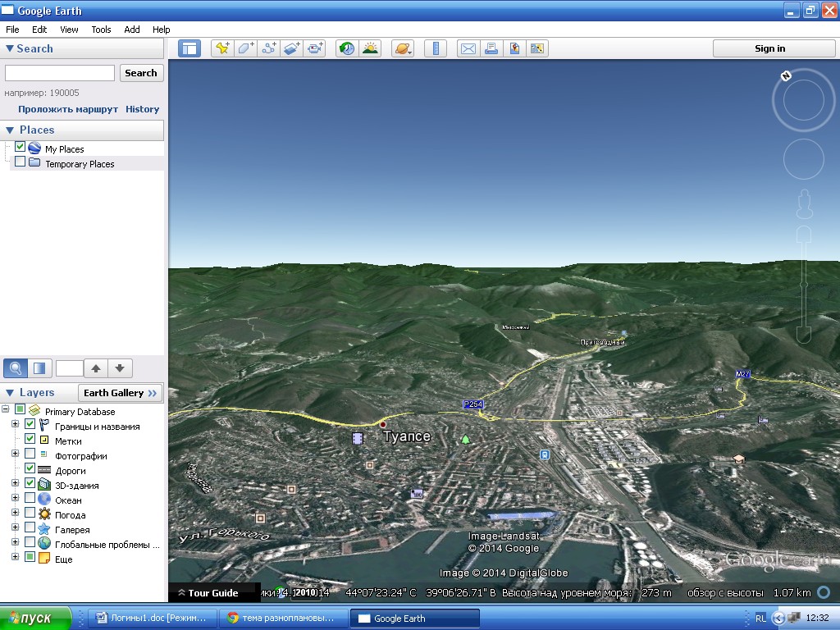840x630 pixels.
Task: Open the Help menu
Action: coord(162,30)
